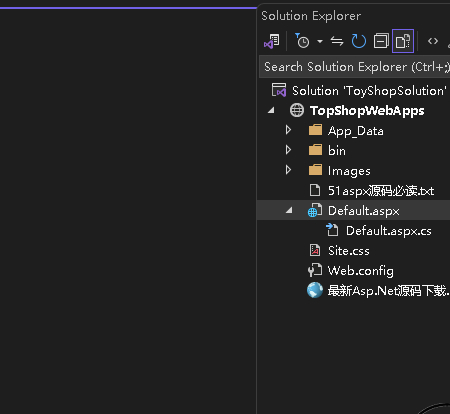
Task: Click globe icon of TopShopWebApps project
Action: pos(297,110)
